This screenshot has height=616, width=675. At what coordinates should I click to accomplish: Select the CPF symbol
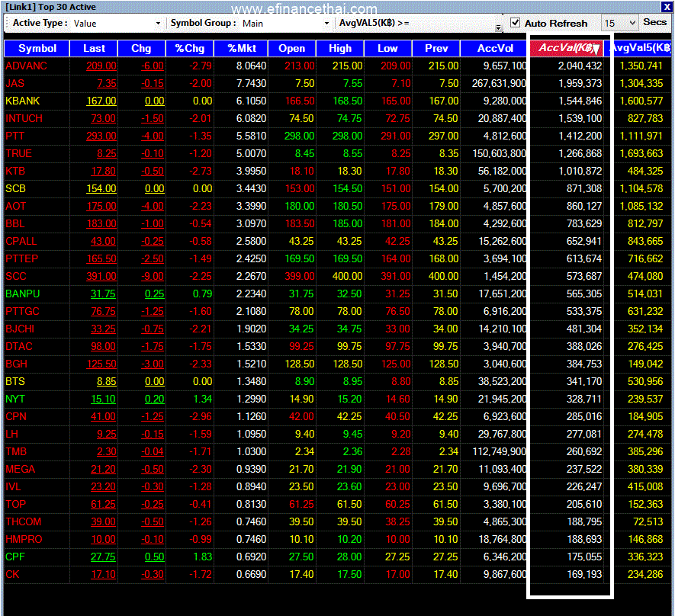point(15,557)
